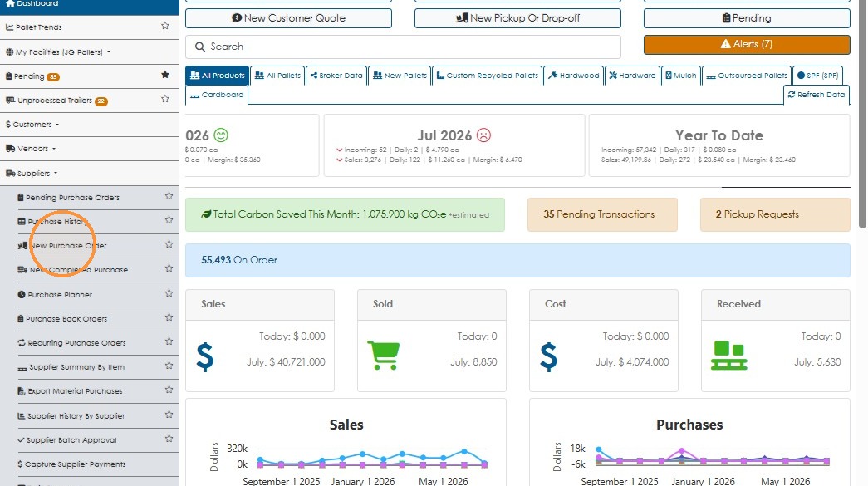The image size is (868, 486).
Task: Click the green pallet Received icon
Action: pyautogui.click(x=729, y=356)
